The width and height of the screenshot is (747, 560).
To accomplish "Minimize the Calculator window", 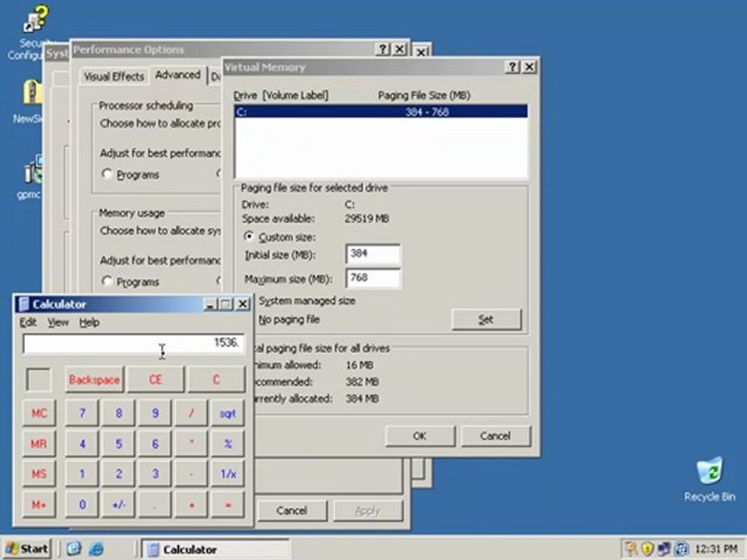I will point(210,304).
